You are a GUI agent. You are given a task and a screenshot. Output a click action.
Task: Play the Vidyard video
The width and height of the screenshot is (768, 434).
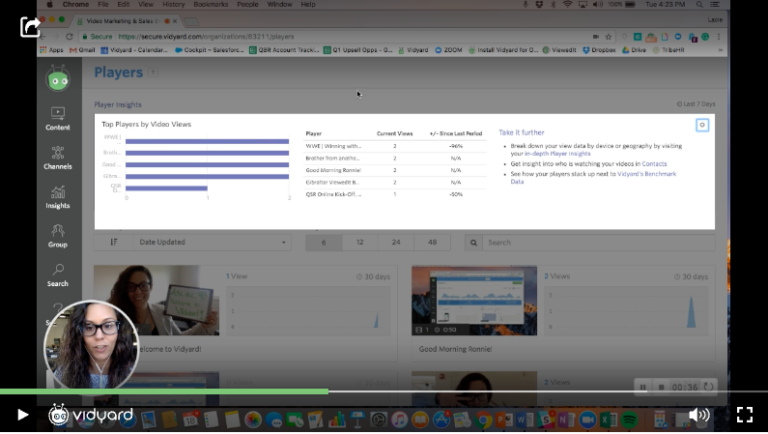(x=23, y=415)
